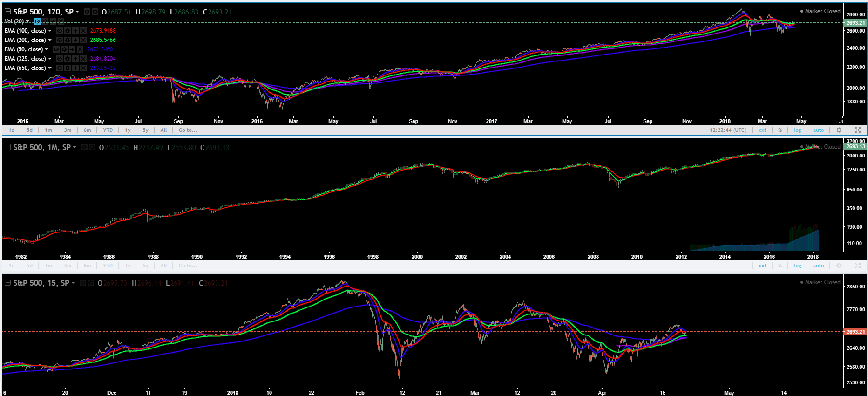Open settings gear for EMA (200, close)

68,40
